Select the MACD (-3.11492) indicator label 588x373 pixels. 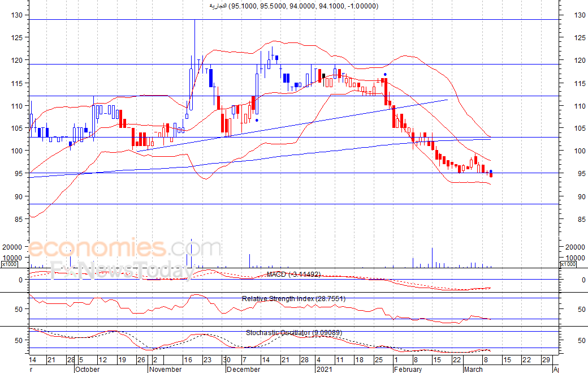coord(293,275)
